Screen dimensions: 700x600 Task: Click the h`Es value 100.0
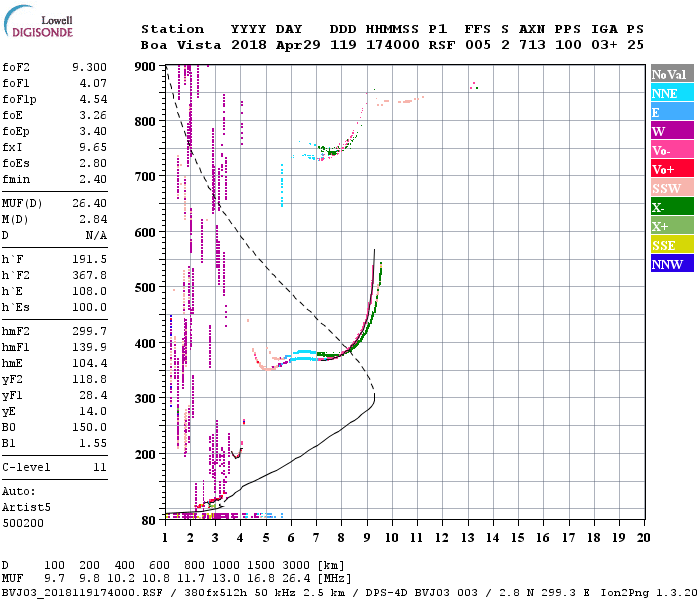(x=89, y=308)
